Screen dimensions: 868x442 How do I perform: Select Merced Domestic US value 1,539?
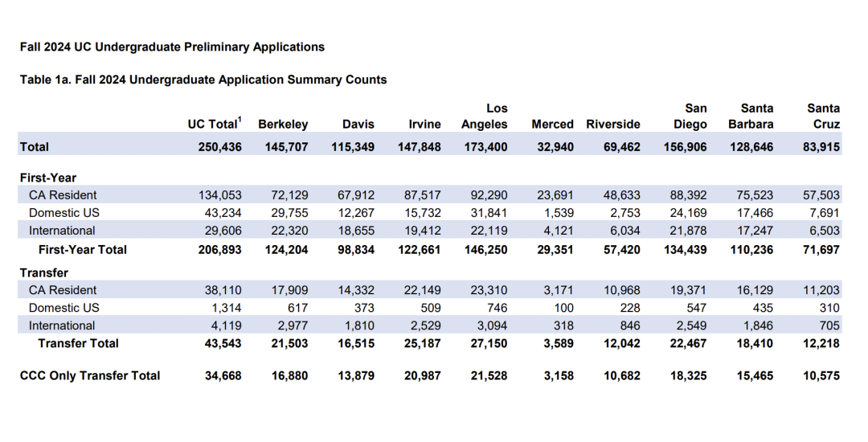pos(559,213)
